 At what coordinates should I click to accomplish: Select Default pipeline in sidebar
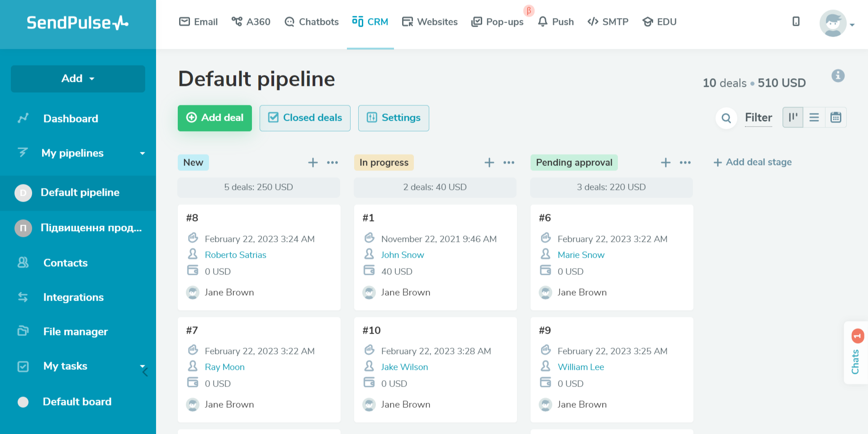tap(78, 193)
